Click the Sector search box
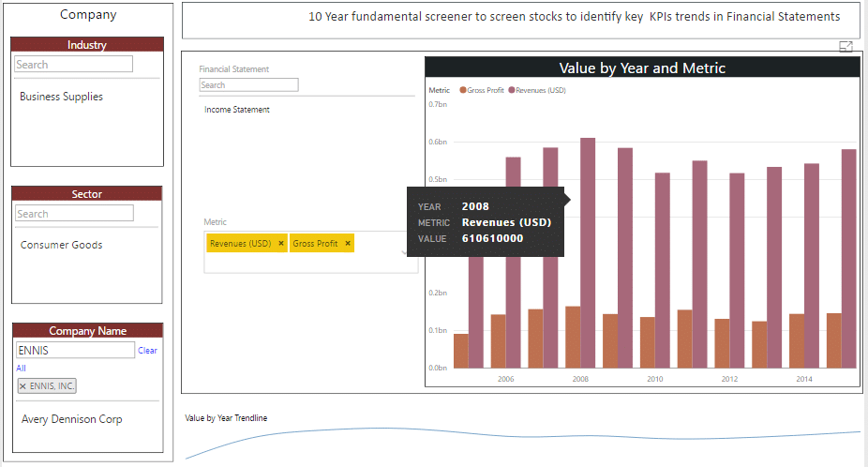The image size is (868, 467). (75, 213)
